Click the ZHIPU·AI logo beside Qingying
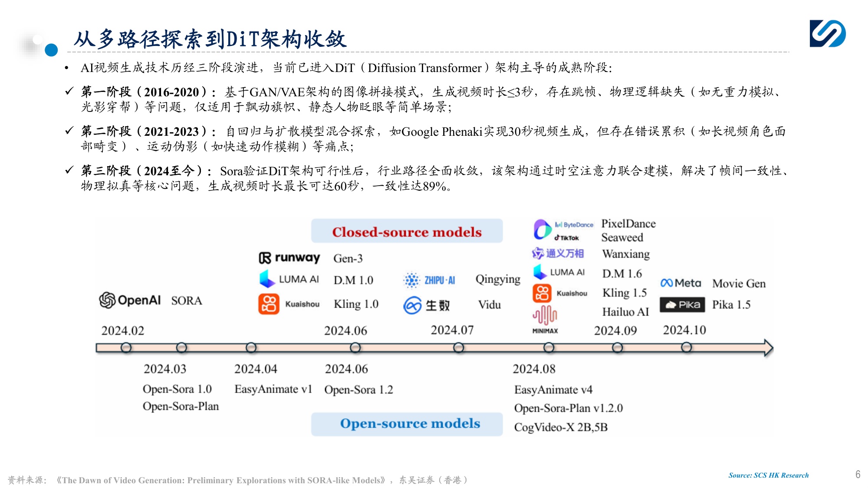 [x=429, y=280]
